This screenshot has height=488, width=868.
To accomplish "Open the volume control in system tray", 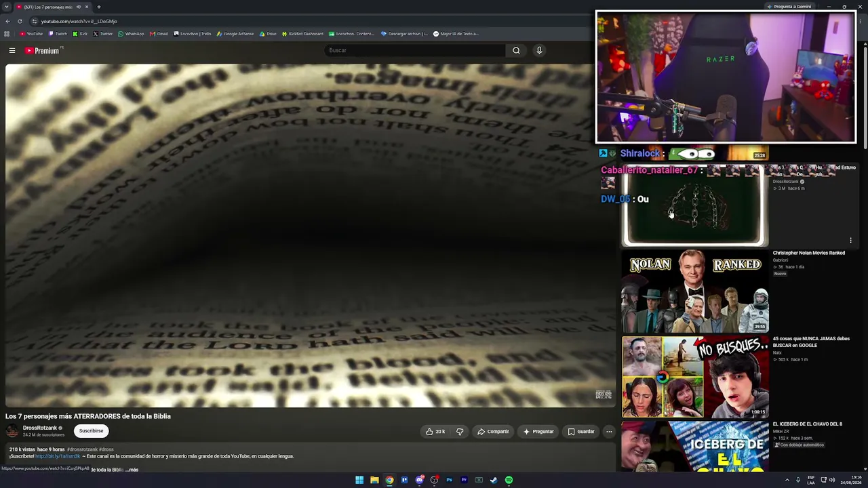I will 832,480.
